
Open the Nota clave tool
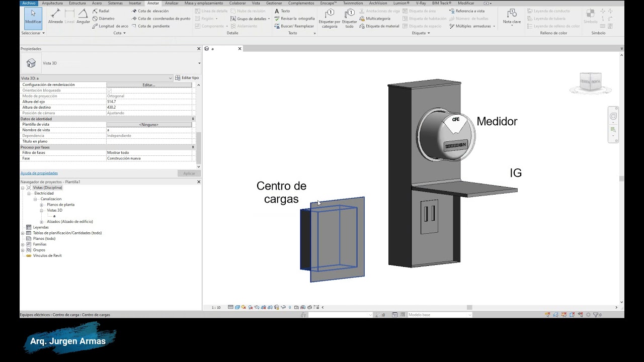click(x=512, y=17)
